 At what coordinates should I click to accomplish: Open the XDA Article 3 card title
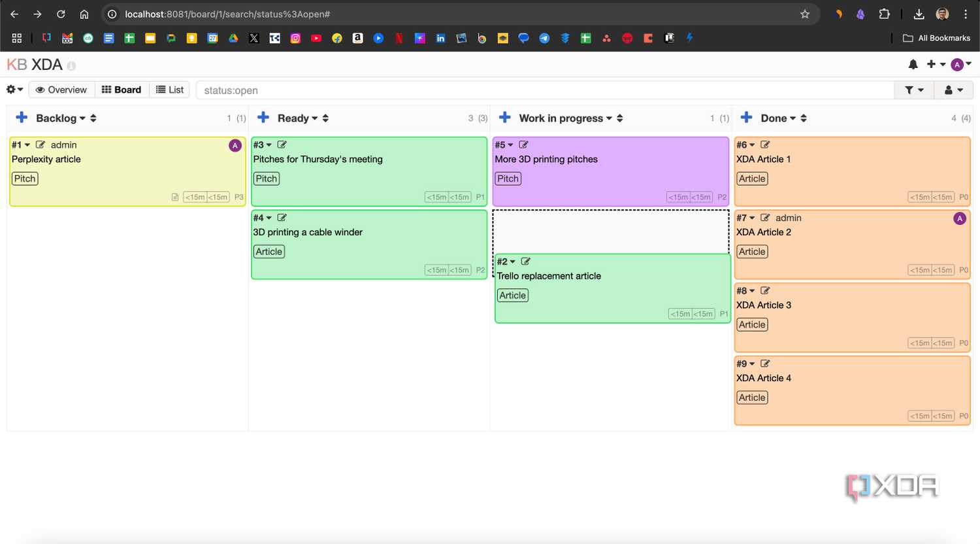point(764,305)
